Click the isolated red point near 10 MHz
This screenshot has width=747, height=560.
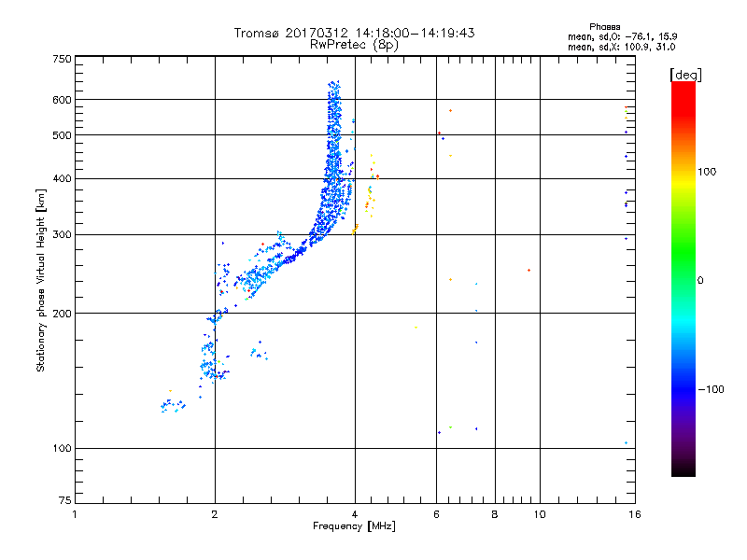[529, 271]
